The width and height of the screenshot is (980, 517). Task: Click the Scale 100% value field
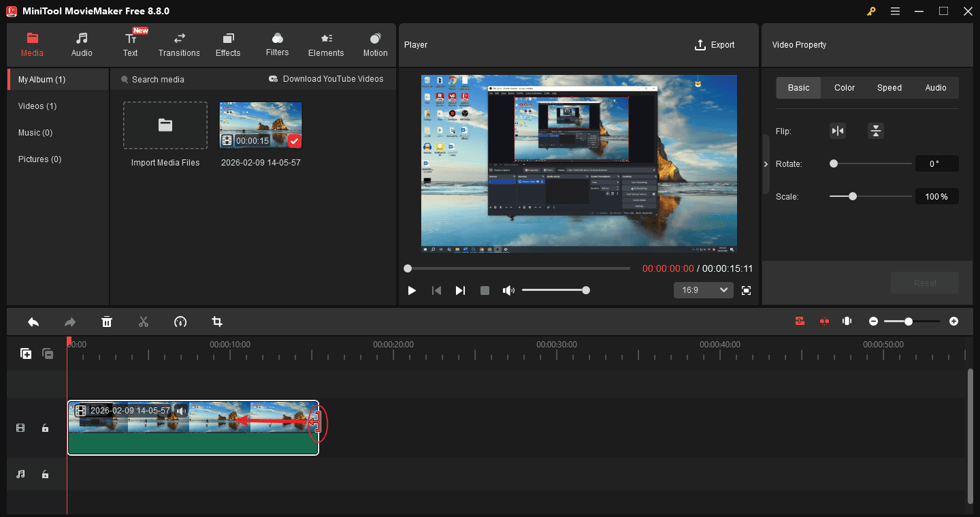coord(936,196)
